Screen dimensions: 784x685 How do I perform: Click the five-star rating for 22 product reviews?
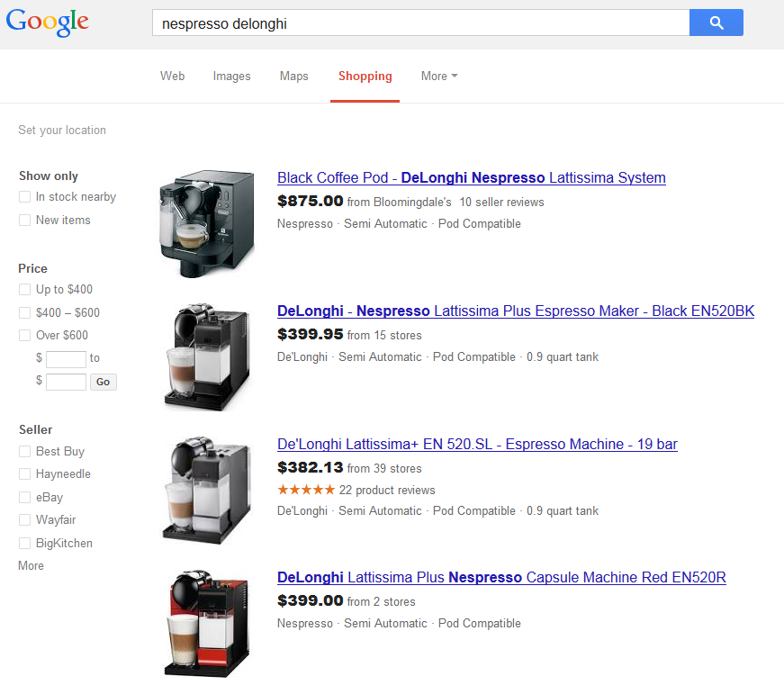(x=306, y=491)
